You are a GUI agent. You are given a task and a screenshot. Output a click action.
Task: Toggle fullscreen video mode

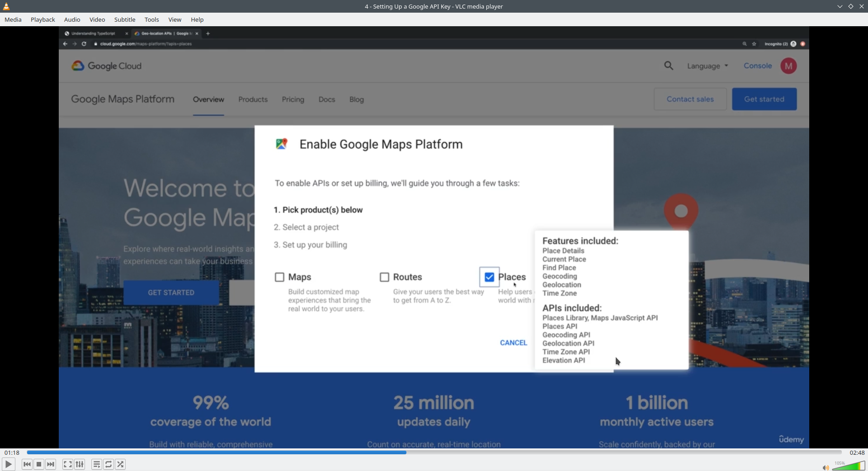(x=67, y=464)
